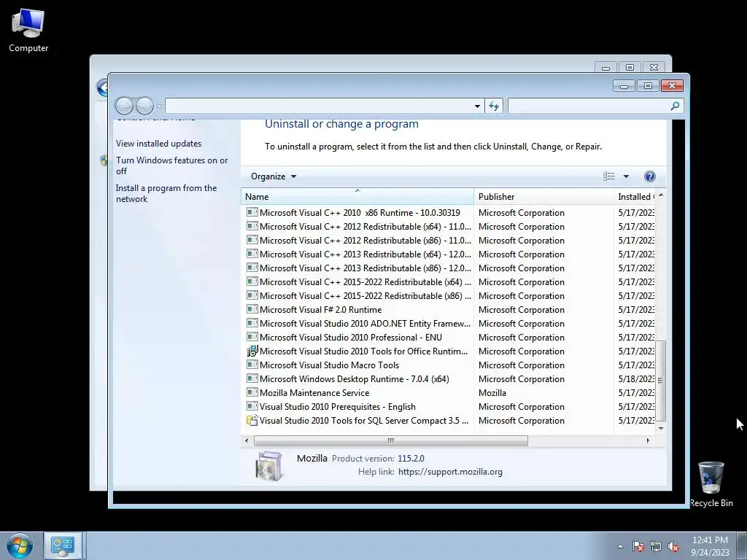Select Visual C++ 2015-2022 Redistributable (x64) icon
The width and height of the screenshot is (747, 560).
pyautogui.click(x=252, y=281)
